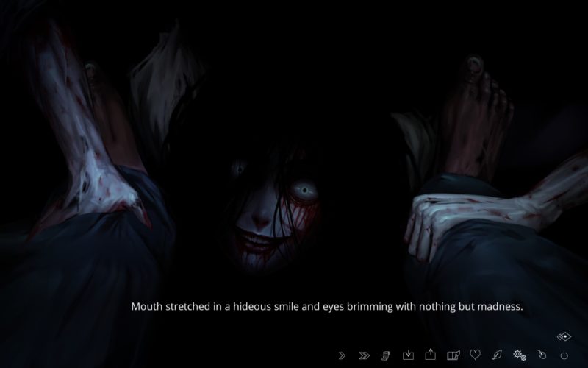Click the feather leaf icon

497,355
